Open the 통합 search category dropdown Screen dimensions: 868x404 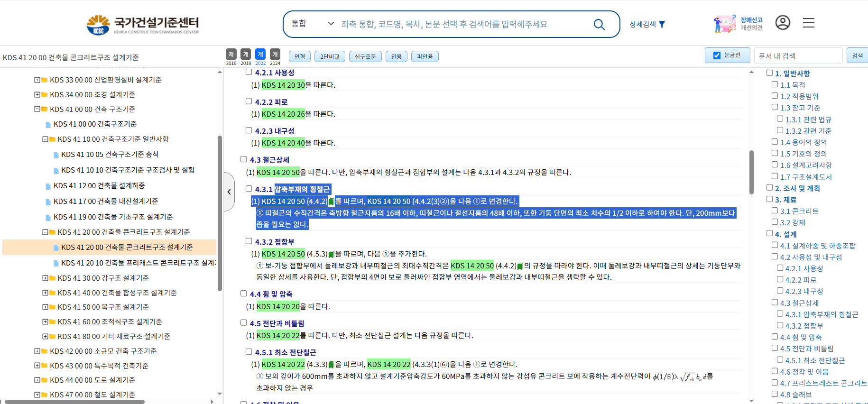click(312, 24)
